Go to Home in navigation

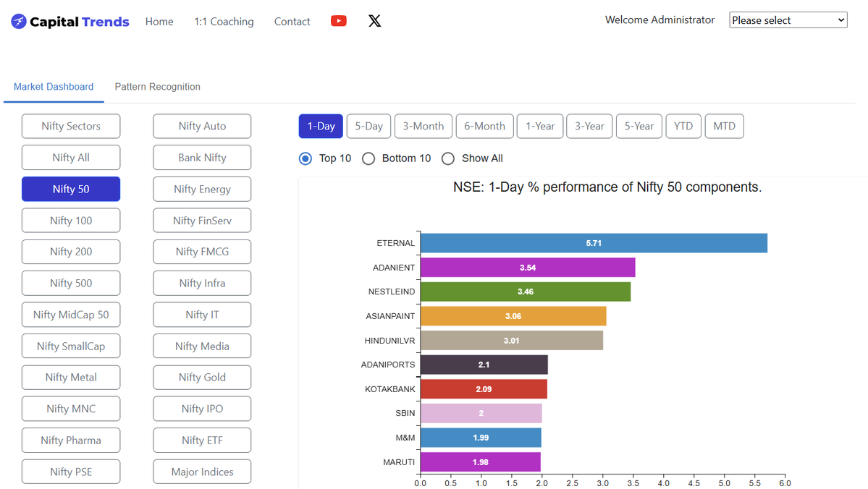159,22
